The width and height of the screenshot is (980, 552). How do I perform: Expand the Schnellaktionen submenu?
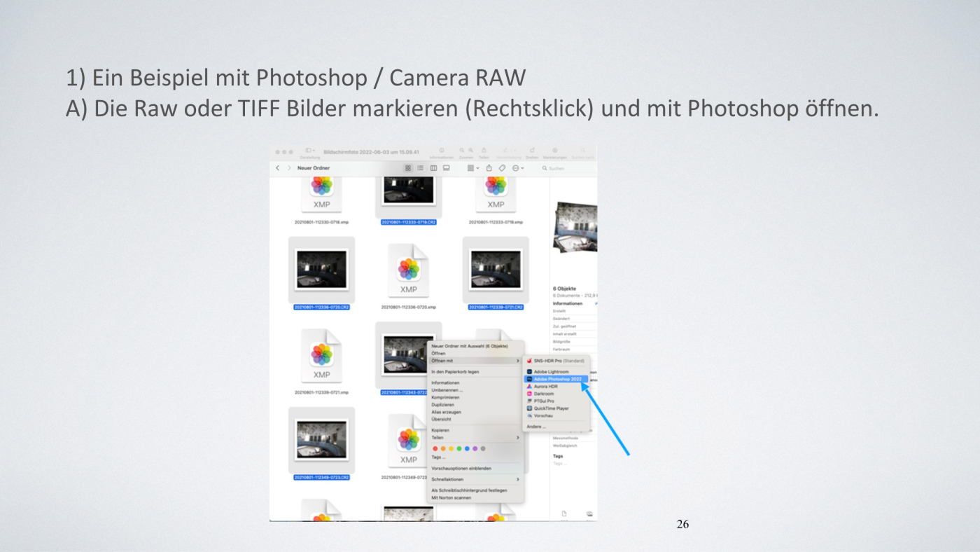(476, 479)
